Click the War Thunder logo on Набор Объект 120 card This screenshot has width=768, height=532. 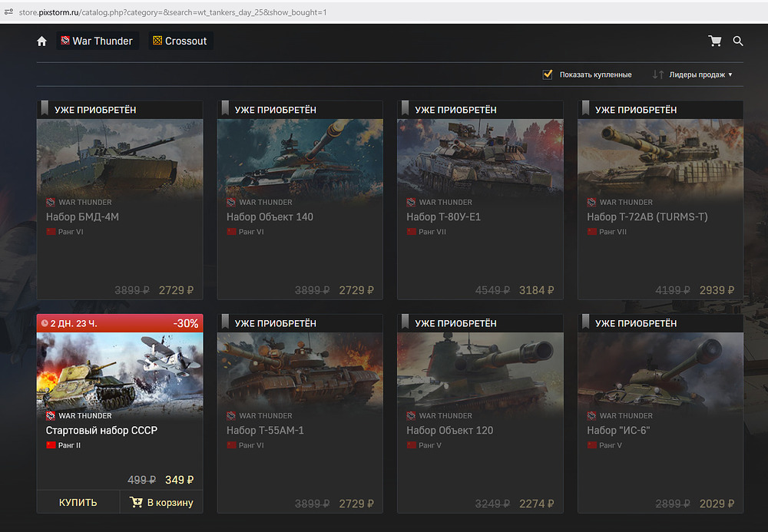411,415
